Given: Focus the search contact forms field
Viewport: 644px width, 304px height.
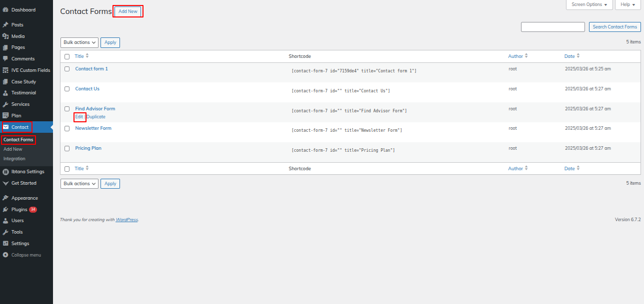Looking at the screenshot, I should click(x=552, y=27).
